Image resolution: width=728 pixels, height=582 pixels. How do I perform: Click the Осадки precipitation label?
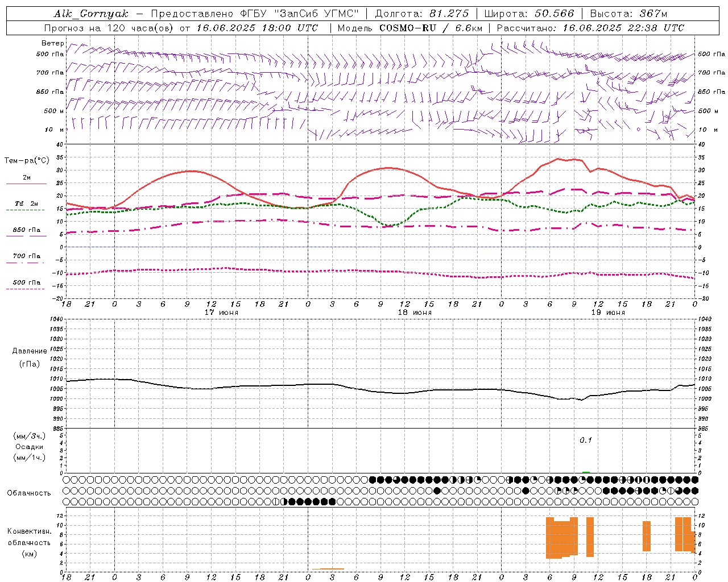pyautogui.click(x=30, y=447)
